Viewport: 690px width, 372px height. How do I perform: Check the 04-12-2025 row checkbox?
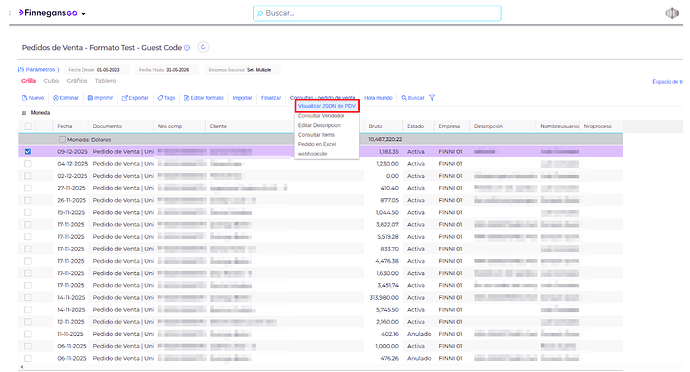(x=28, y=164)
